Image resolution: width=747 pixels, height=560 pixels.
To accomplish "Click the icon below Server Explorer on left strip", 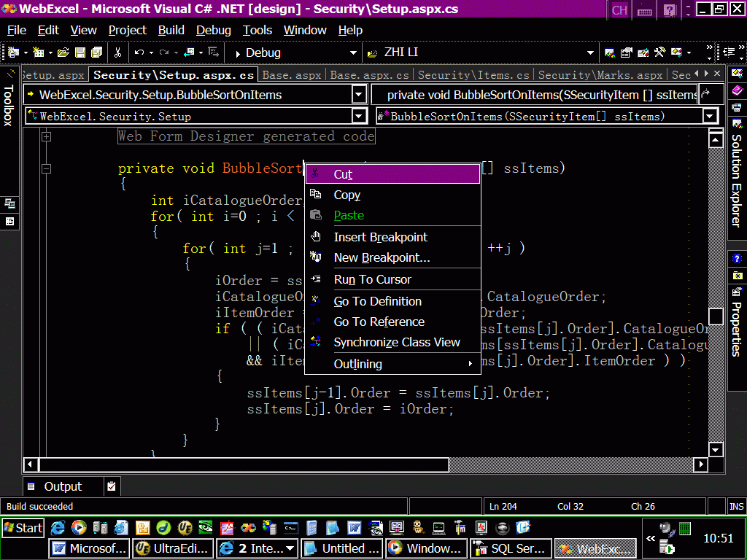I will coord(9,222).
